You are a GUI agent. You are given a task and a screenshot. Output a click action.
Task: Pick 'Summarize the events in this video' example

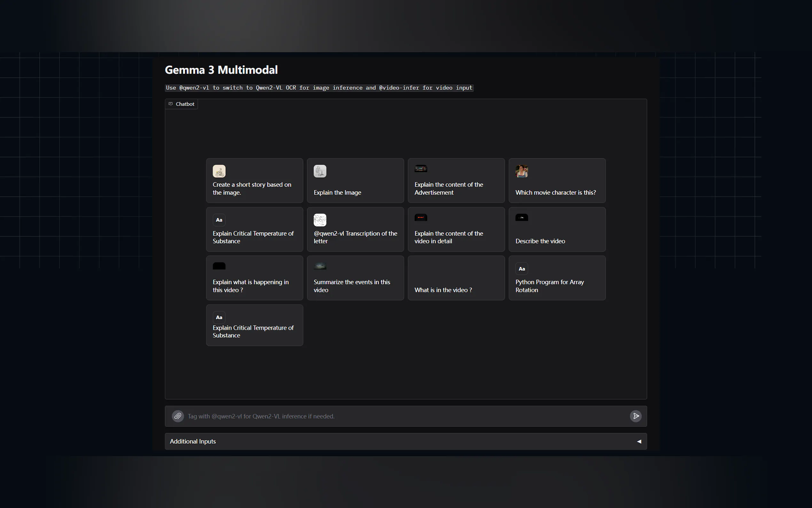click(355, 286)
